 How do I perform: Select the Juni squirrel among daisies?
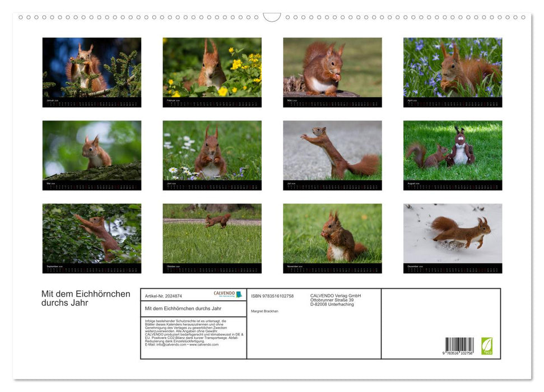click(212, 151)
